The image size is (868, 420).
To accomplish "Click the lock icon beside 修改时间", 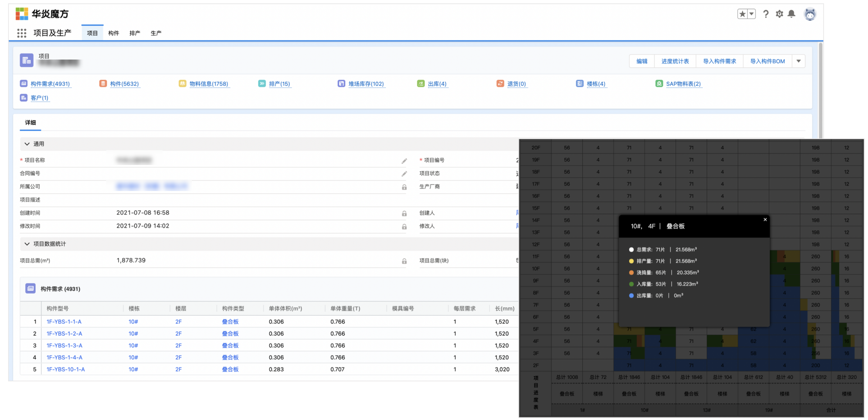I will click(404, 226).
